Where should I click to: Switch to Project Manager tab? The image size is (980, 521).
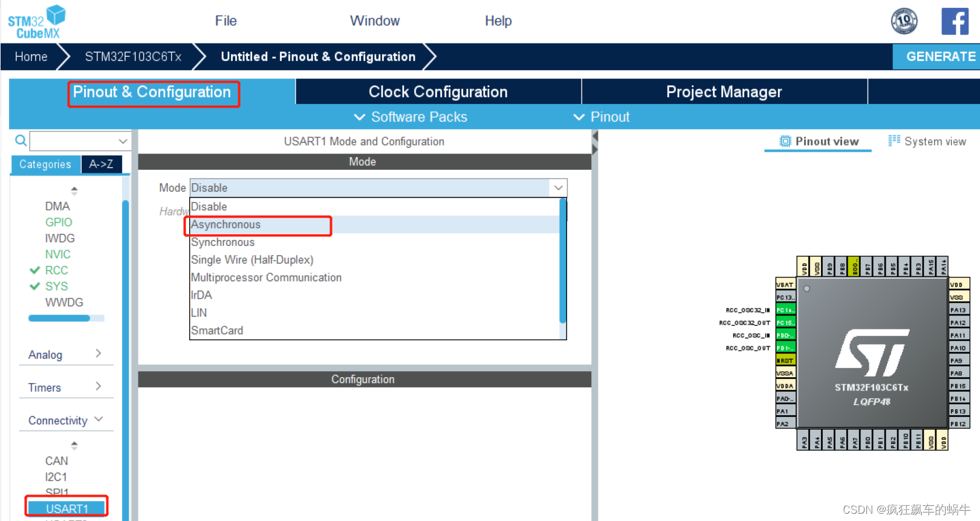(724, 92)
